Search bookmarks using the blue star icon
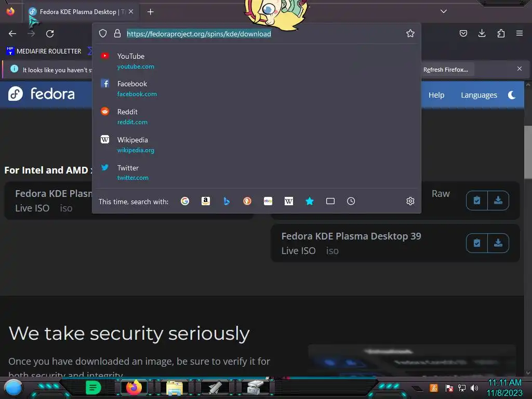Screen dimensions: 532x399 [x=310, y=201]
